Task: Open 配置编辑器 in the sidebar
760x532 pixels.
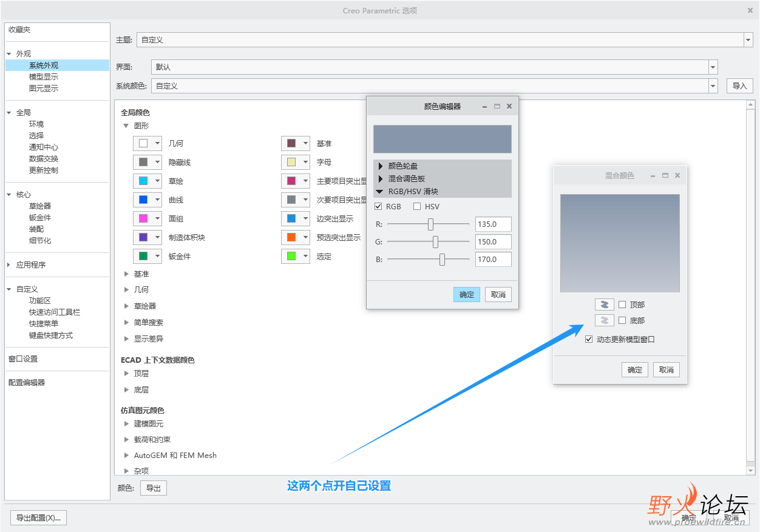Action: pos(27,383)
